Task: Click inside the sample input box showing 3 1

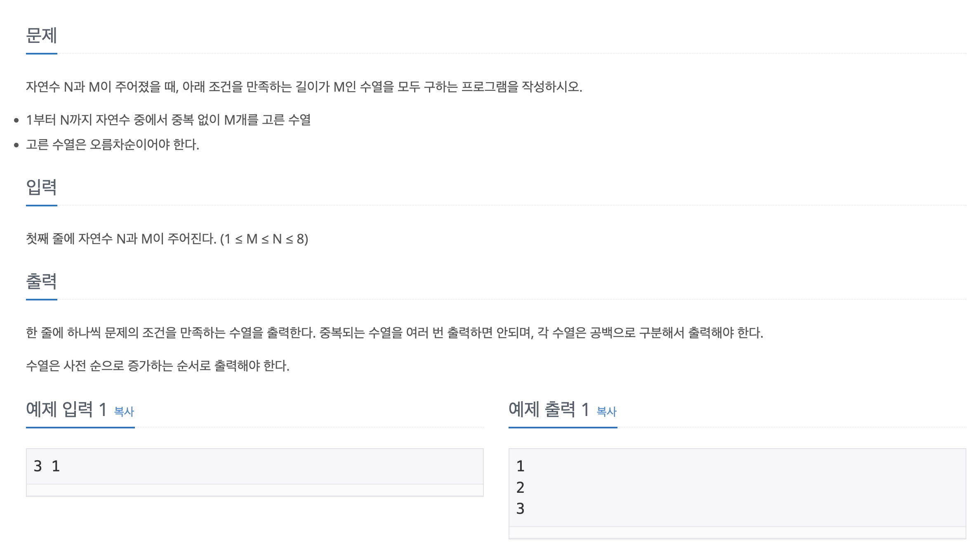Action: [x=254, y=466]
